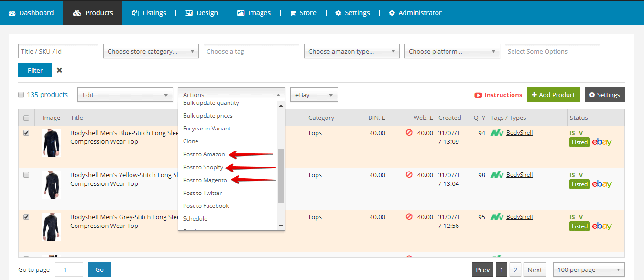Click the clear filter X icon
644x280 pixels.
pos(59,70)
